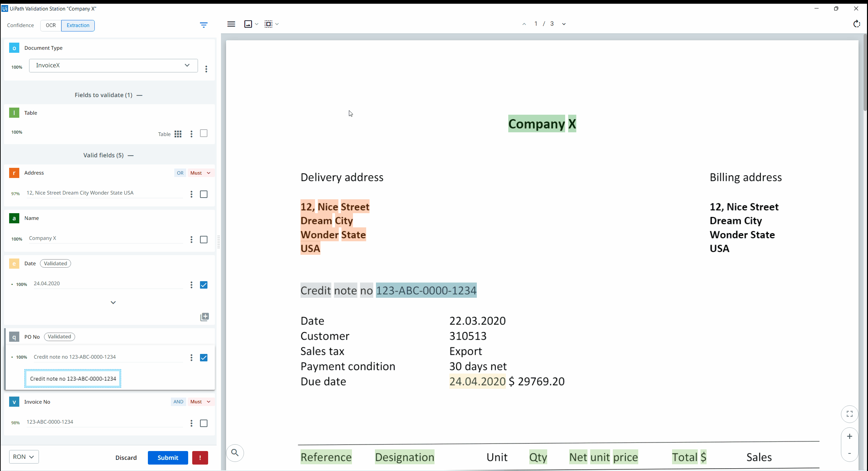868x471 pixels.
Task: Toggle the checkbox next to Address field
Action: [203, 194]
